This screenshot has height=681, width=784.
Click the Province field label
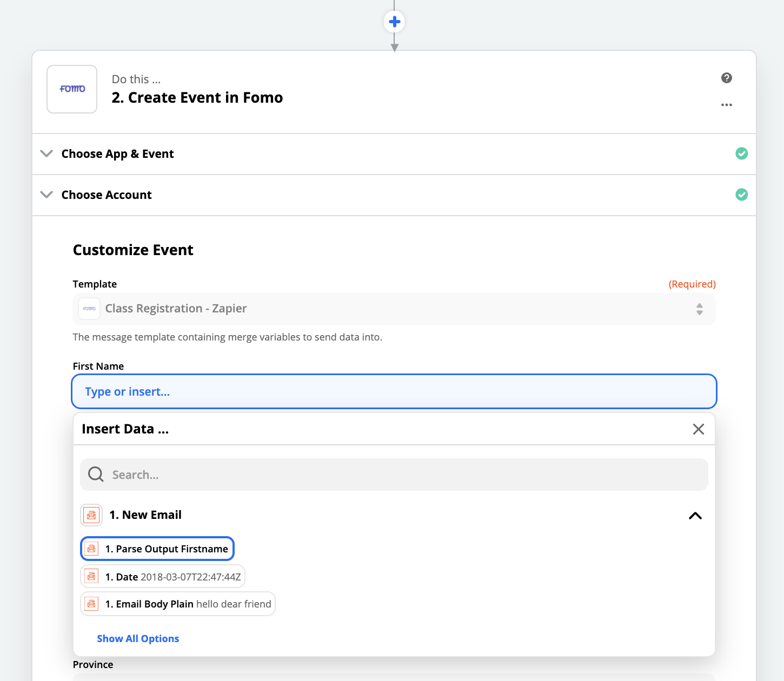tap(93, 664)
